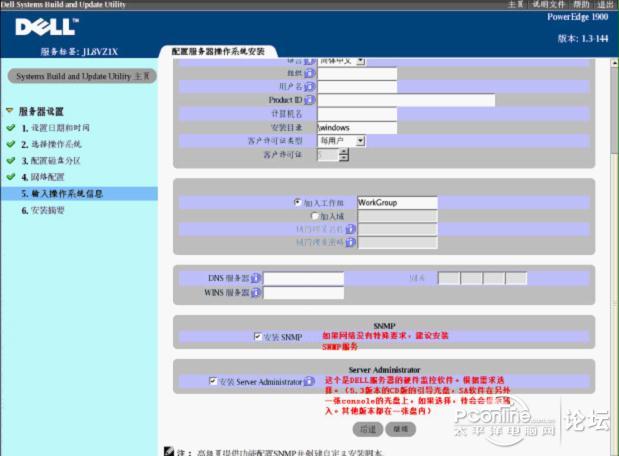Viewport: 619px width, 456px height.
Task: Click the info icon next to 组织
Action: click(x=309, y=73)
